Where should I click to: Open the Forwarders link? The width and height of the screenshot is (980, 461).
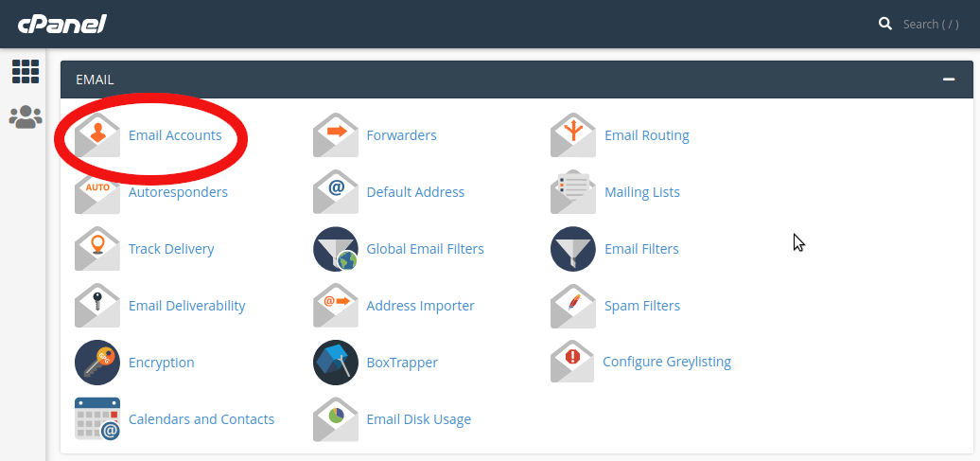click(401, 135)
